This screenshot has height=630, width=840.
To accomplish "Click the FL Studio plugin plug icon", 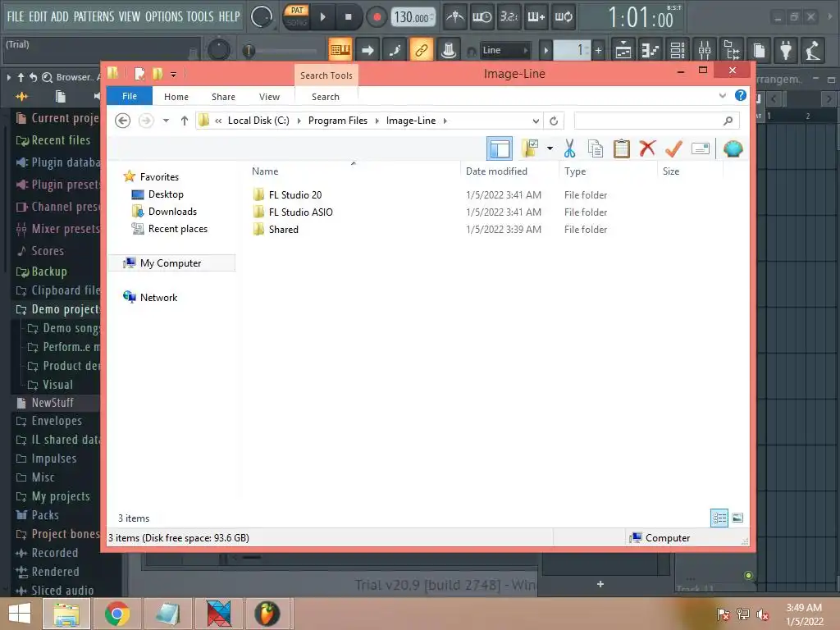I will [x=786, y=50].
